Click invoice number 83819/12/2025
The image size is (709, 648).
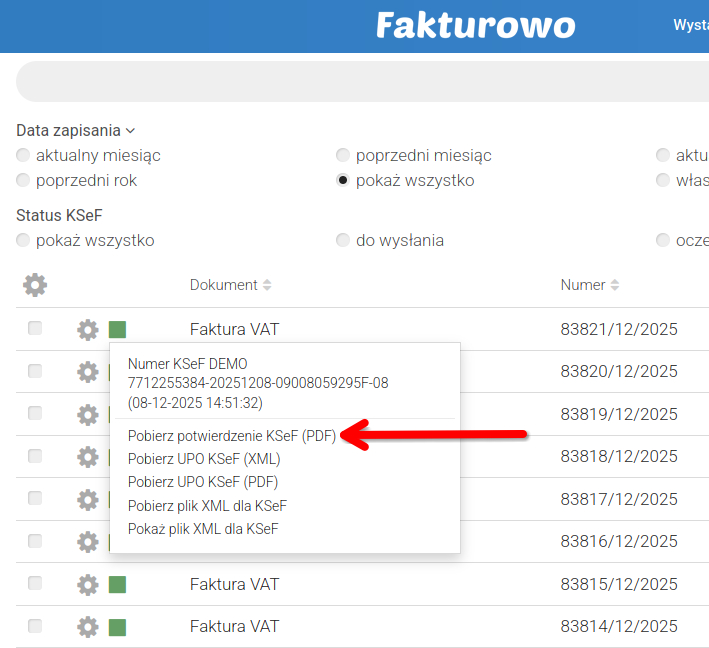coord(619,414)
